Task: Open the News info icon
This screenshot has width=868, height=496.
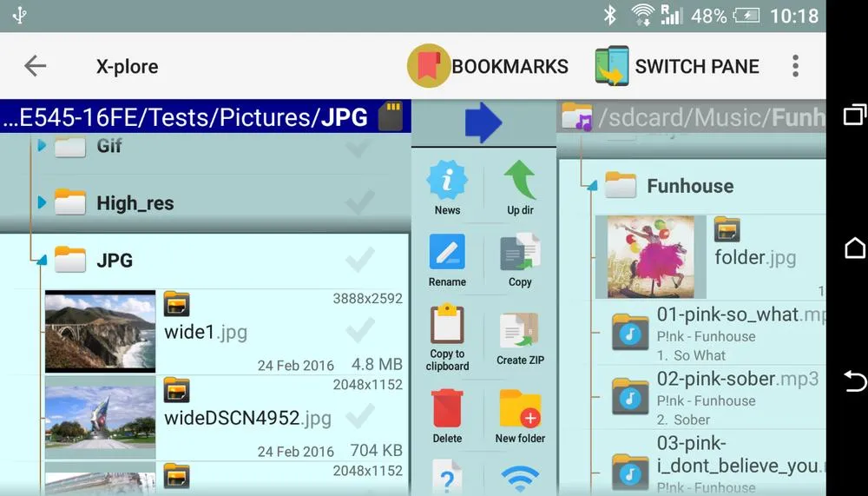Action: (447, 180)
